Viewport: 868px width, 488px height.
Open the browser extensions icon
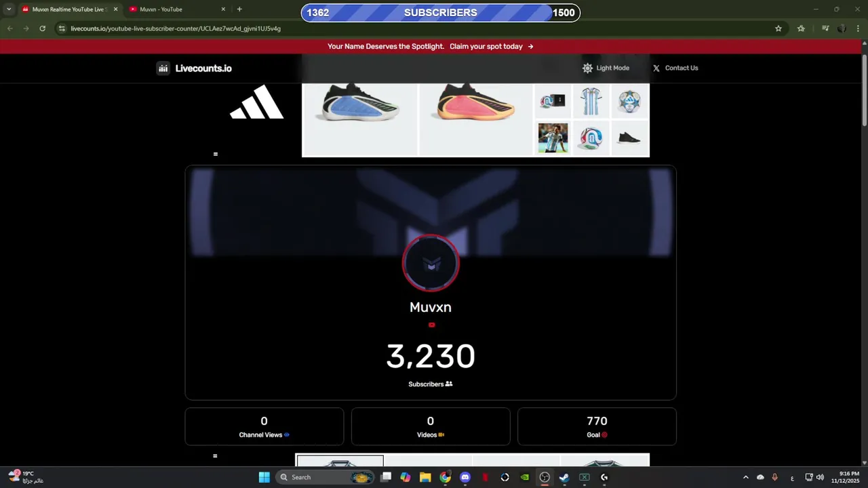pos(801,28)
